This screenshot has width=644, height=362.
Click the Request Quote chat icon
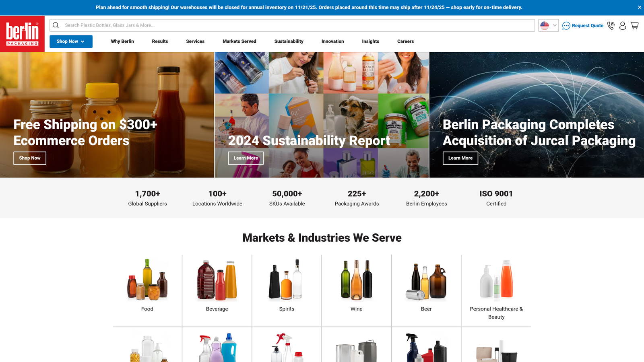coord(566,26)
